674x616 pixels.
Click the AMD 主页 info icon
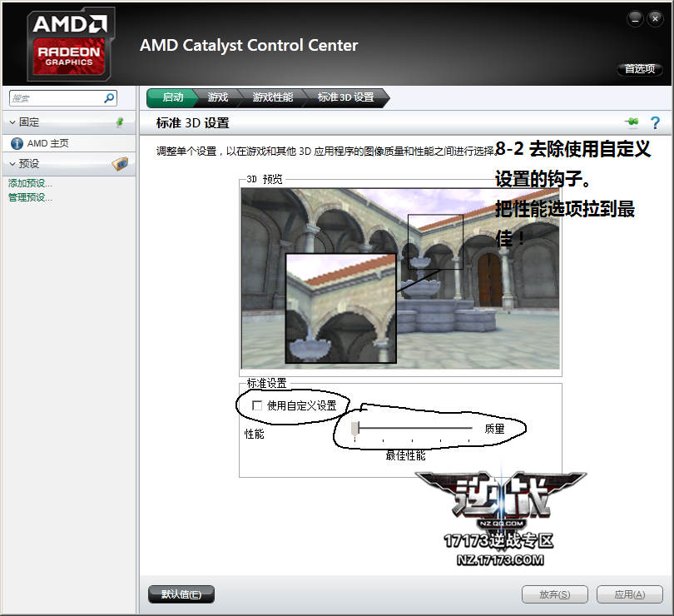click(x=17, y=143)
